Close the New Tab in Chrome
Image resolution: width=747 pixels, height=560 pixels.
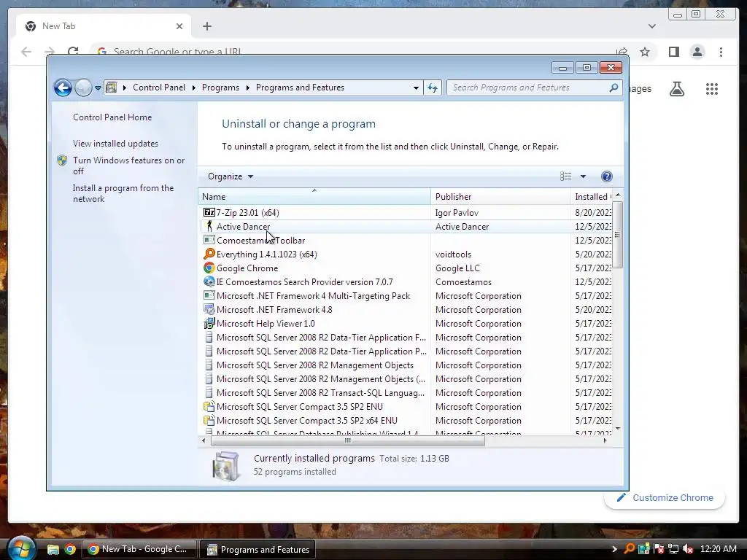pos(179,26)
